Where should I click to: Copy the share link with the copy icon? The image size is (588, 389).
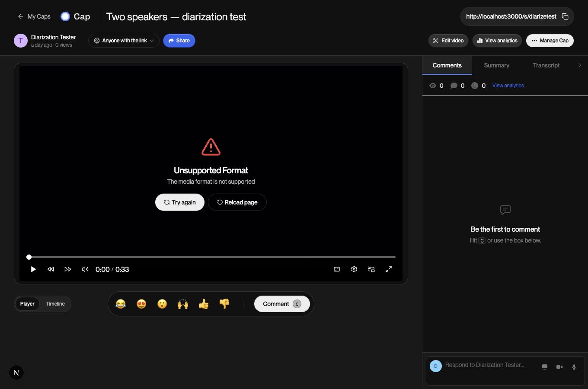click(565, 16)
